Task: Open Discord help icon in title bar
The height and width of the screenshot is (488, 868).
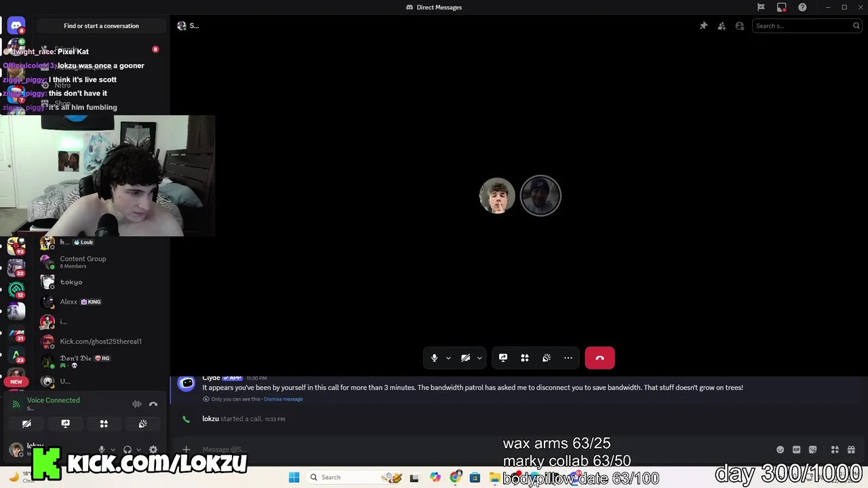Action: click(802, 7)
